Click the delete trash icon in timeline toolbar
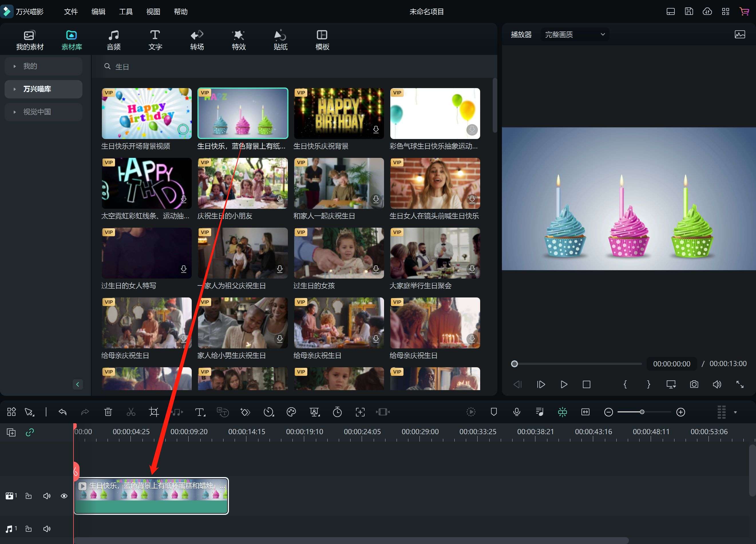The width and height of the screenshot is (756, 544). pyautogui.click(x=108, y=412)
